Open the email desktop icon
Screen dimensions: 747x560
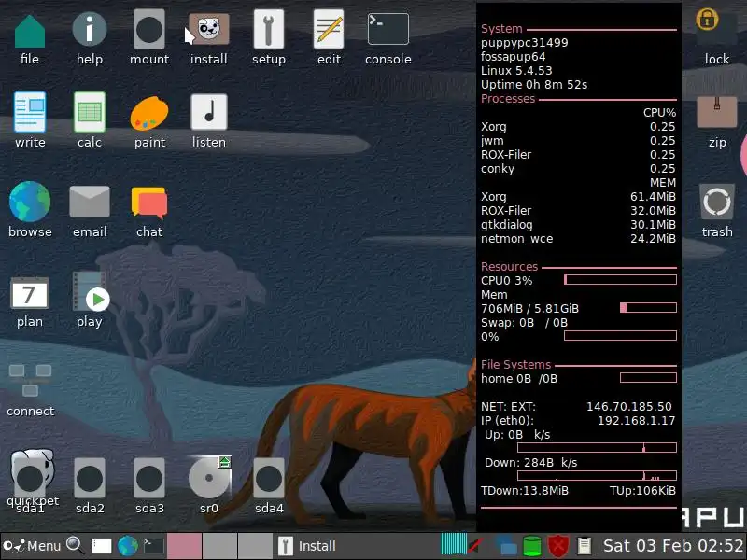pyautogui.click(x=90, y=202)
